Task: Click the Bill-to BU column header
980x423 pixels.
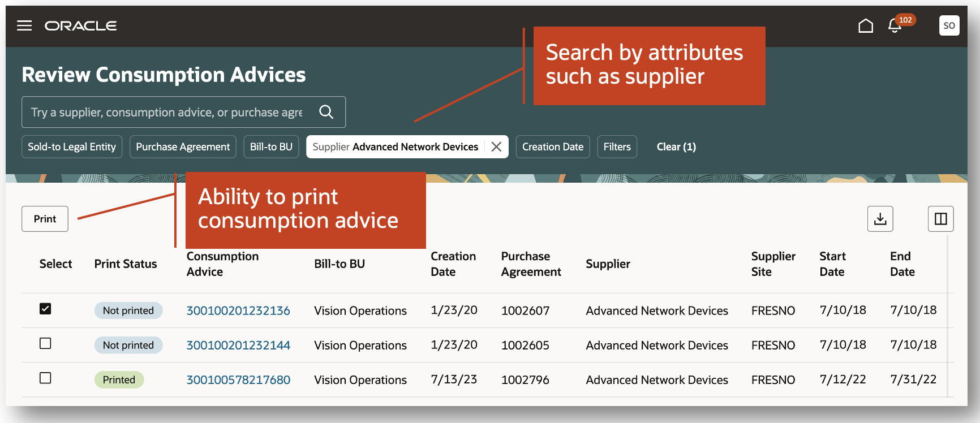Action: click(x=339, y=264)
